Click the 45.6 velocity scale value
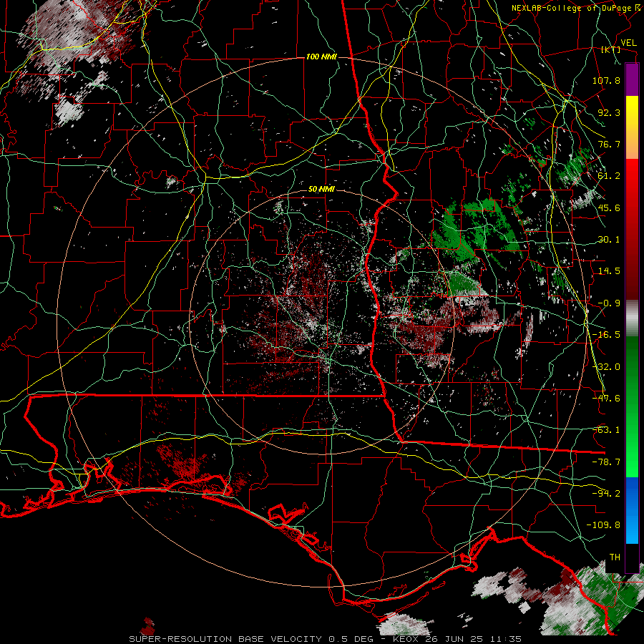 (x=609, y=208)
